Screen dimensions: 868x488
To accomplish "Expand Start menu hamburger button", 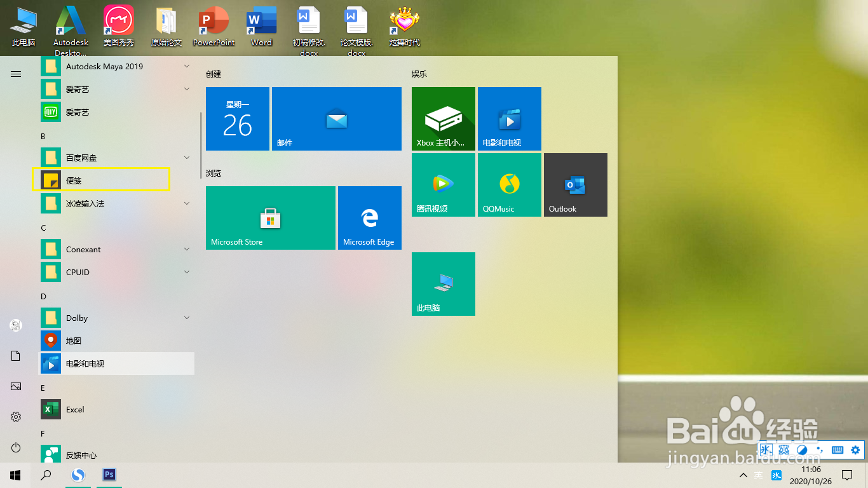I will click(16, 74).
